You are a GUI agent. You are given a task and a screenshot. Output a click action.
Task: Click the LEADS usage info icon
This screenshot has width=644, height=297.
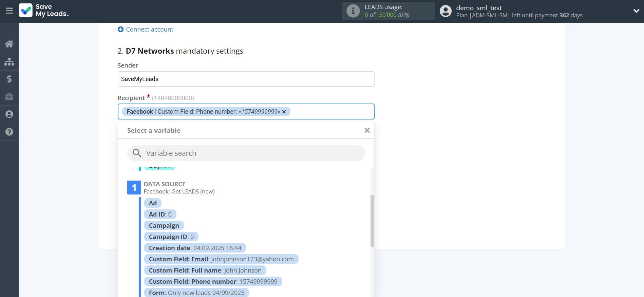click(x=353, y=11)
